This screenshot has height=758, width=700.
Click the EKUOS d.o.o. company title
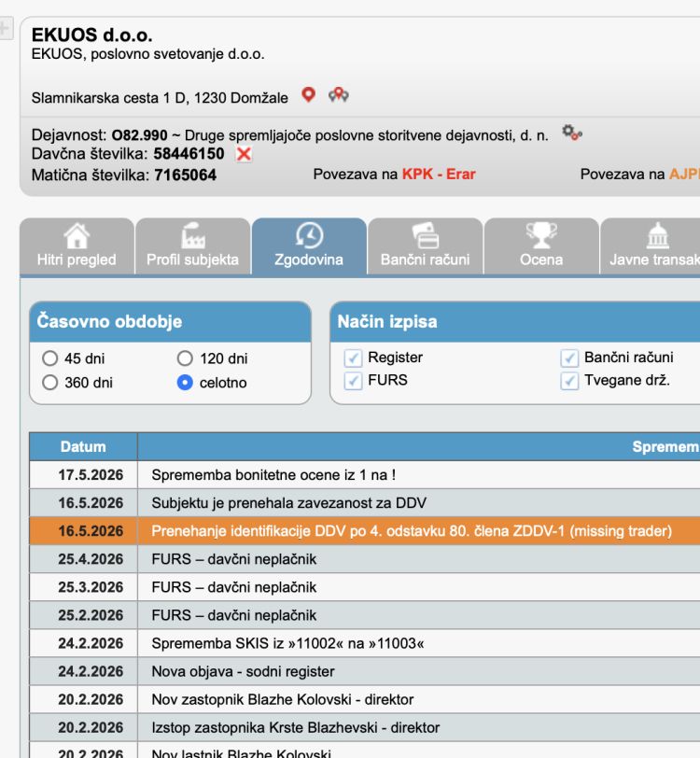(x=91, y=35)
